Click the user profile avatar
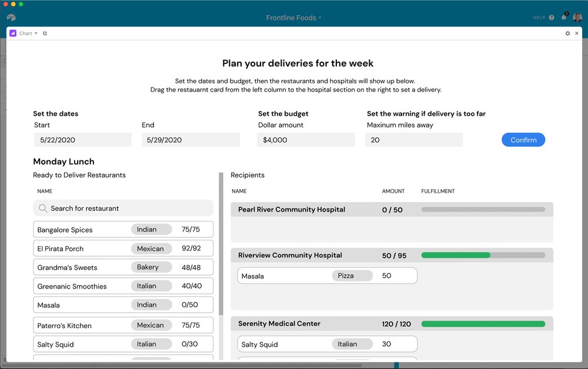This screenshot has height=369, width=588. coord(577,17)
